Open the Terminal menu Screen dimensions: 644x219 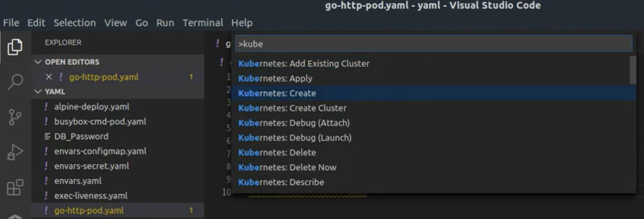203,23
